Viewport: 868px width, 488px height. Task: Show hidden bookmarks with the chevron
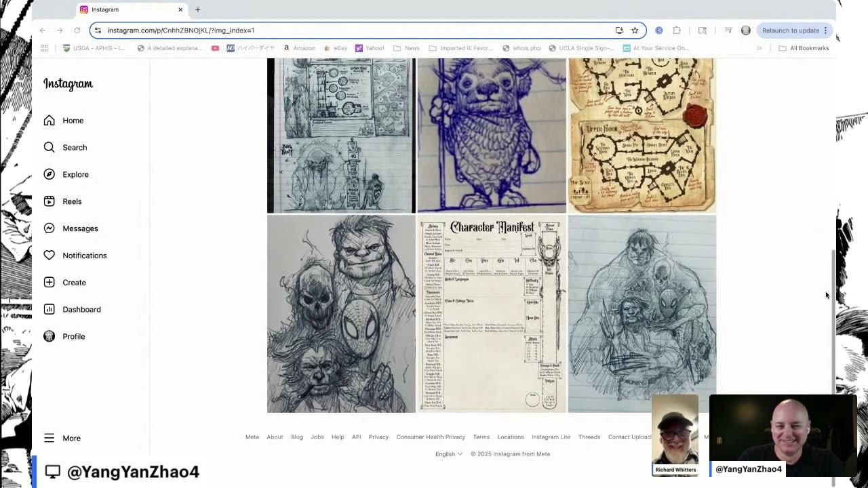pos(759,48)
